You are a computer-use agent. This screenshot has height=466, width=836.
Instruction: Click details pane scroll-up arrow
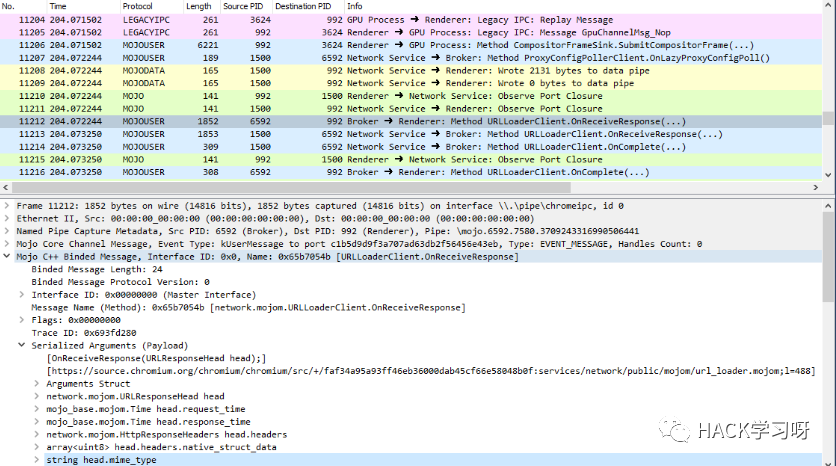828,205
